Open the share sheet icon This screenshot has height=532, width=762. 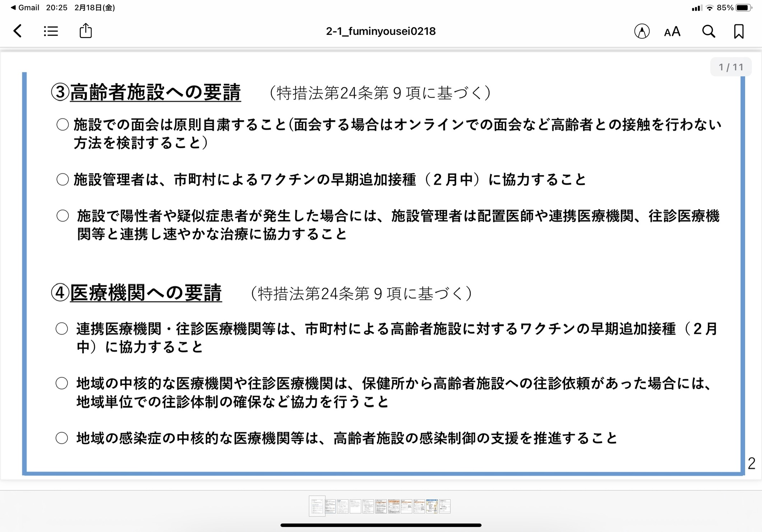point(85,31)
